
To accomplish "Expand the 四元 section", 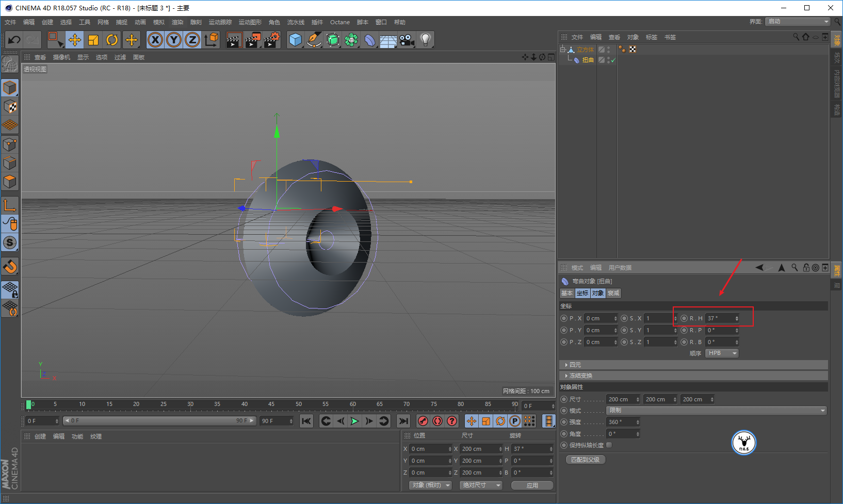I will tap(693, 365).
